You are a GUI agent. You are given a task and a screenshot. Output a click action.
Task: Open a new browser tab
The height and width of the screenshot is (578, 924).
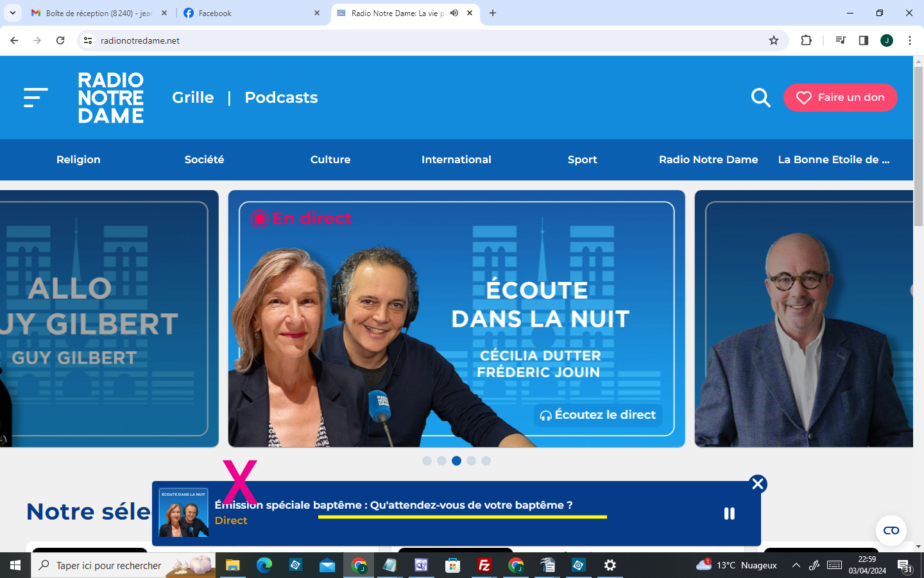(x=493, y=13)
